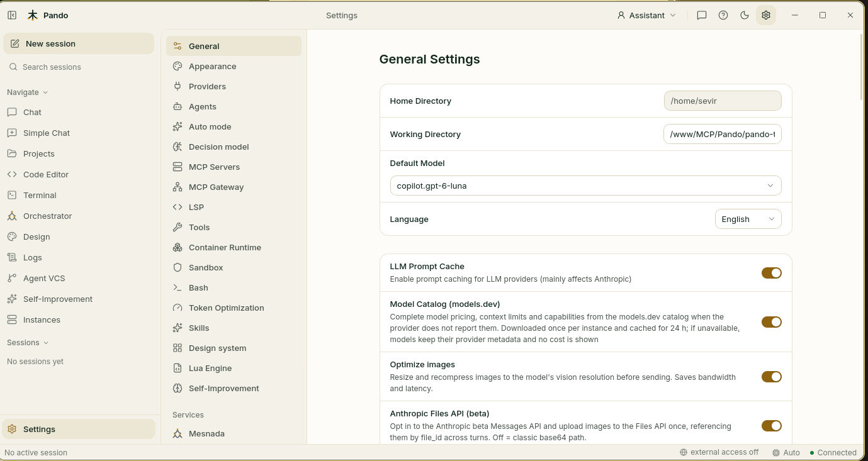The image size is (868, 461).
Task: Click external access off status
Action: pyautogui.click(x=719, y=452)
